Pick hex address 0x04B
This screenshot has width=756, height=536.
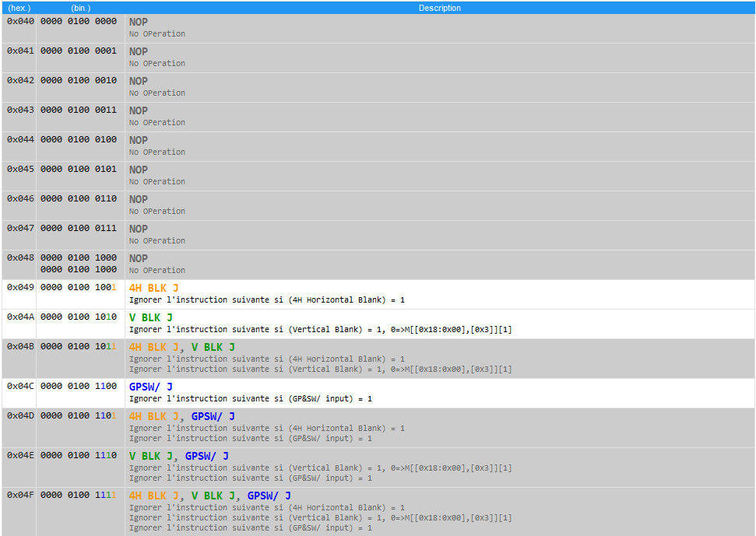coord(21,347)
